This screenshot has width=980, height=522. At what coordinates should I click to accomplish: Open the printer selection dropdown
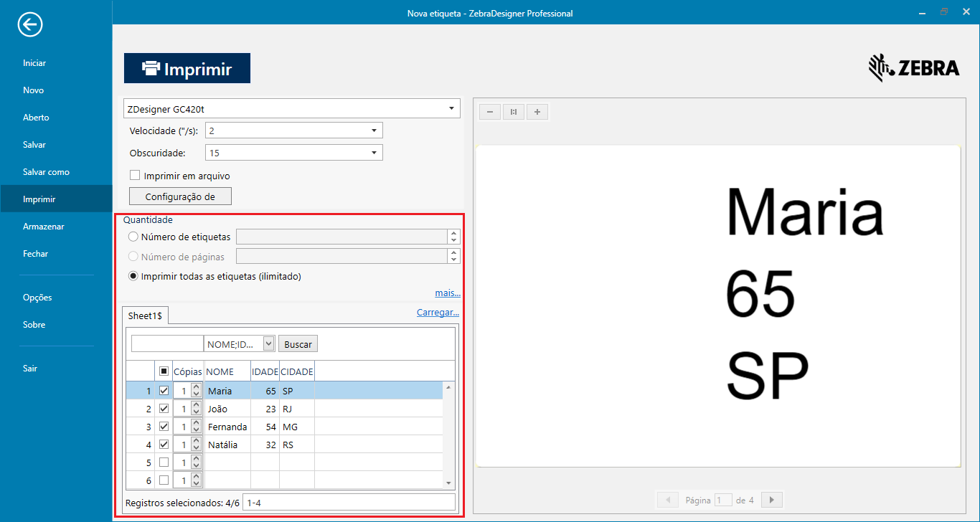click(x=451, y=109)
